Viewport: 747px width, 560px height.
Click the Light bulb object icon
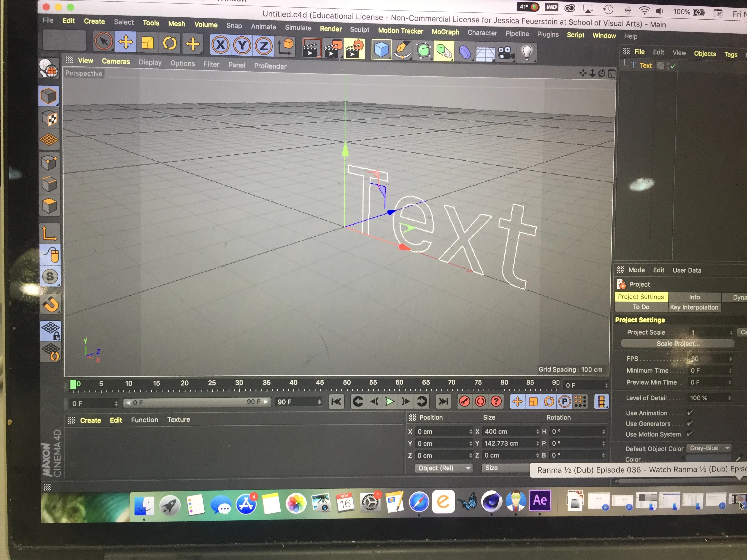(x=527, y=53)
